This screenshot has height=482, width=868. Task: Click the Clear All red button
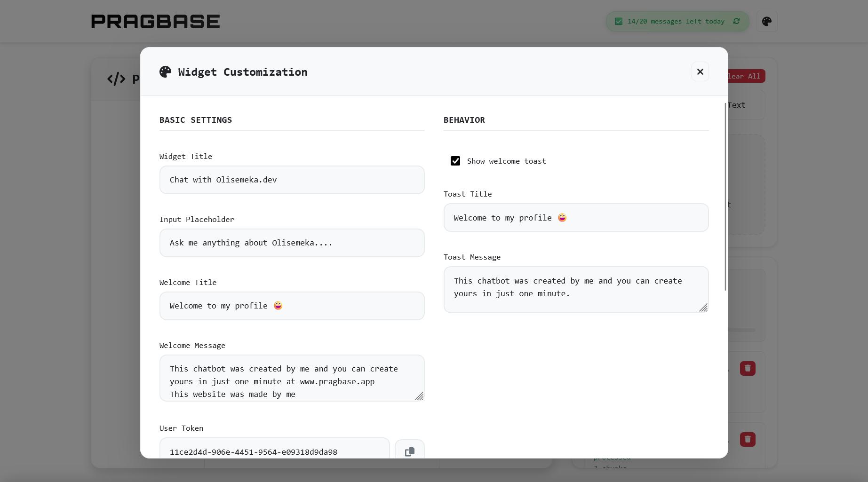[x=746, y=76]
